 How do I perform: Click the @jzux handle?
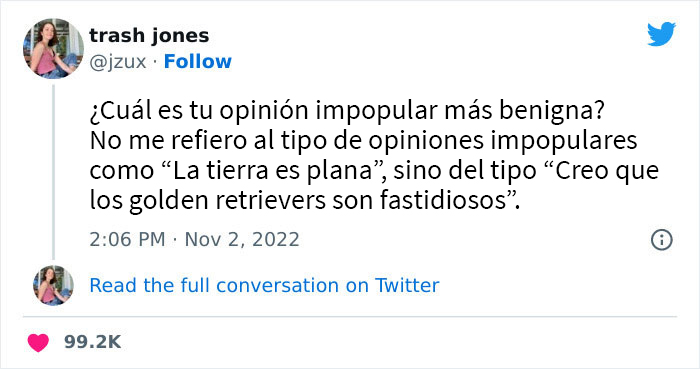[118, 62]
